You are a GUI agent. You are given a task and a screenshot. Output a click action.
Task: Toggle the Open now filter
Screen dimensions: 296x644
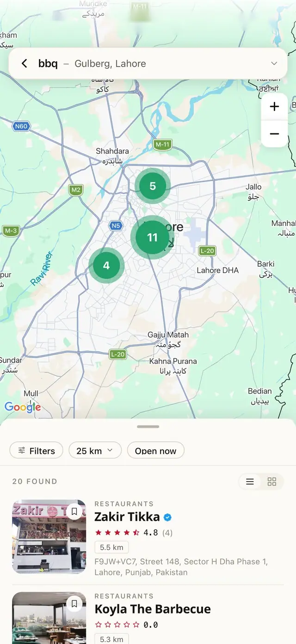155,450
